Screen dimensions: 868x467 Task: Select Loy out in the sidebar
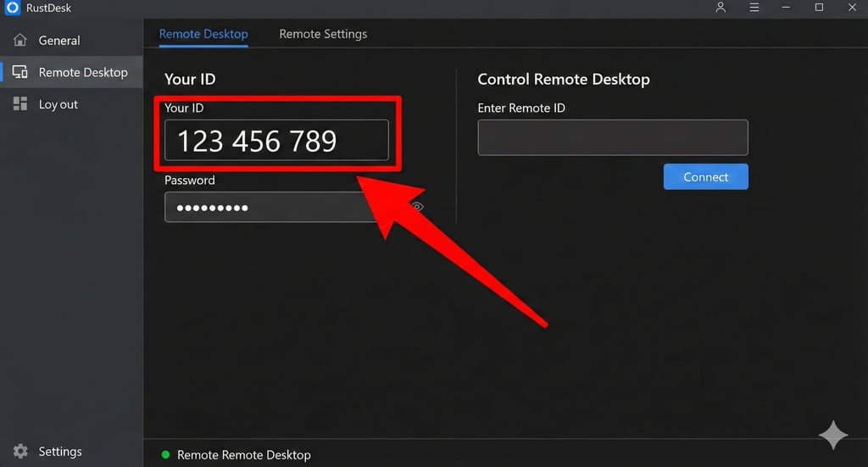click(71, 104)
